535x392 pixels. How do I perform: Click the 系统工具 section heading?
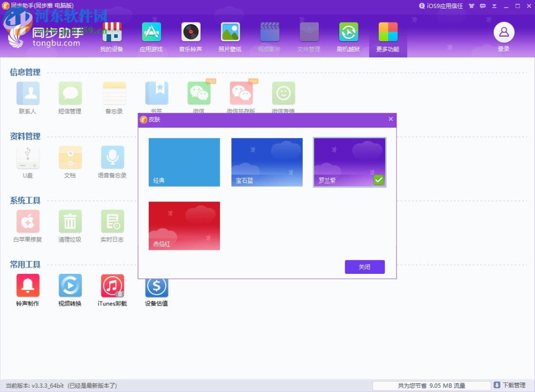point(25,200)
